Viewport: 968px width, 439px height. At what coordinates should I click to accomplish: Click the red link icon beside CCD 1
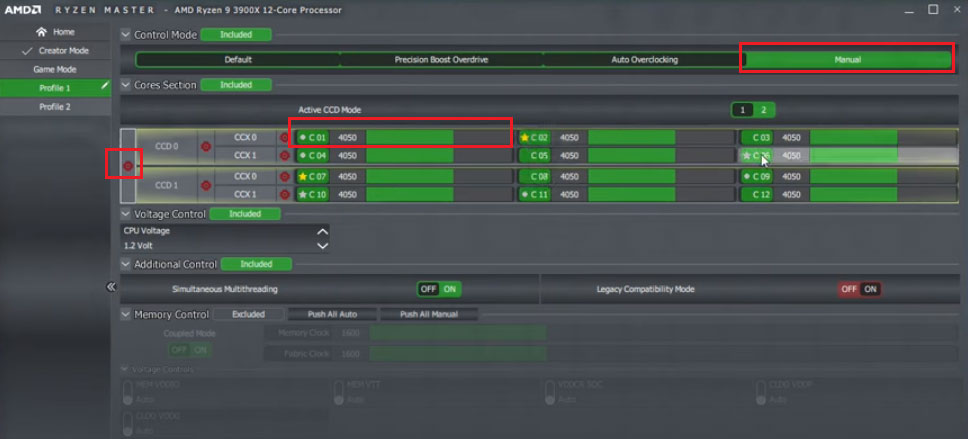pyautogui.click(x=206, y=185)
